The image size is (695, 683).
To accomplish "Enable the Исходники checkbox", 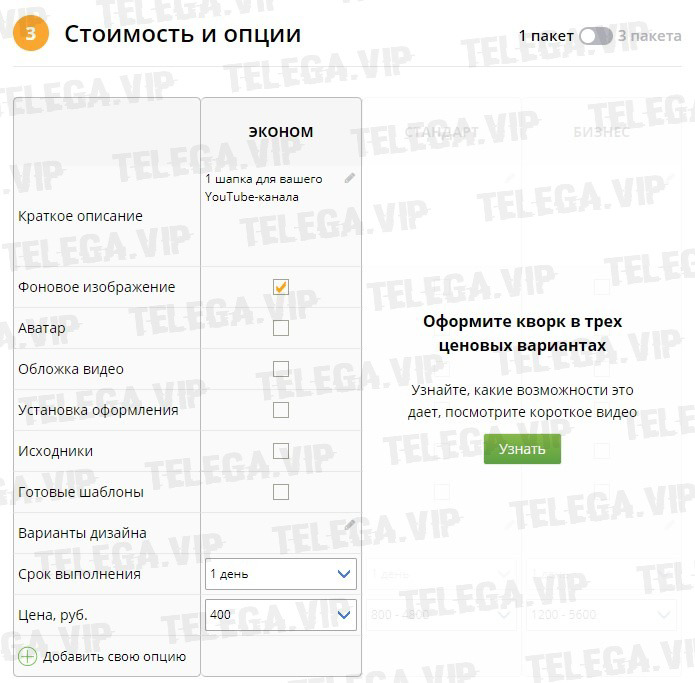I will pyautogui.click(x=281, y=451).
